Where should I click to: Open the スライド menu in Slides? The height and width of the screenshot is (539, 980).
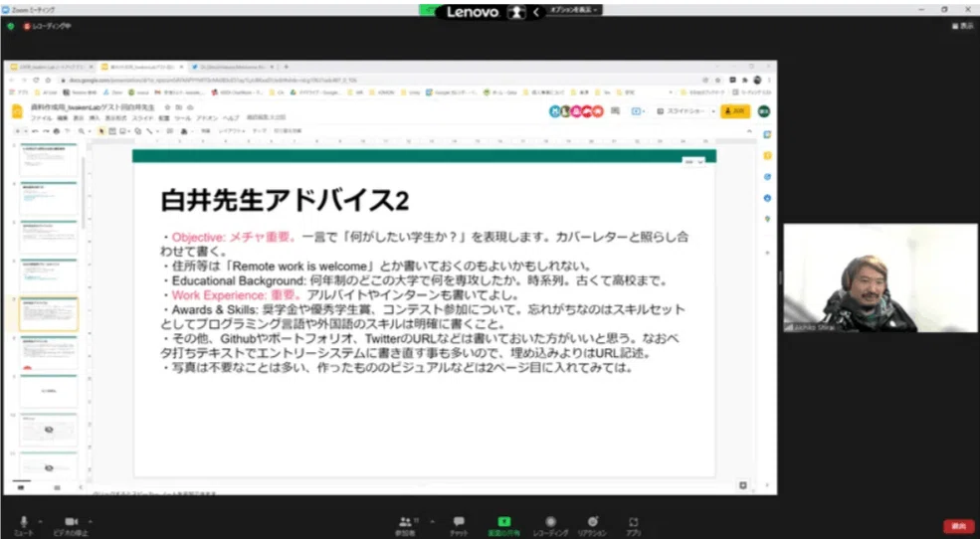click(142, 118)
